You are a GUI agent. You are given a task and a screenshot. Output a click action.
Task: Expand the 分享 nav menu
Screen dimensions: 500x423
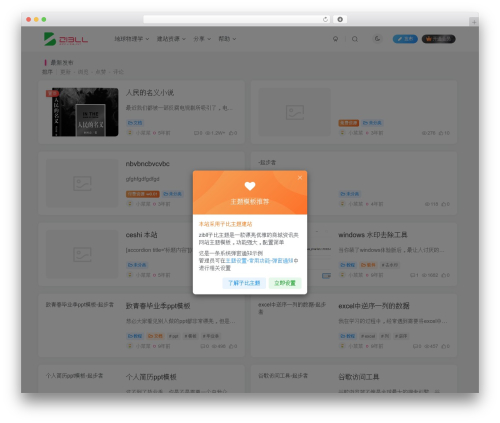click(x=202, y=39)
